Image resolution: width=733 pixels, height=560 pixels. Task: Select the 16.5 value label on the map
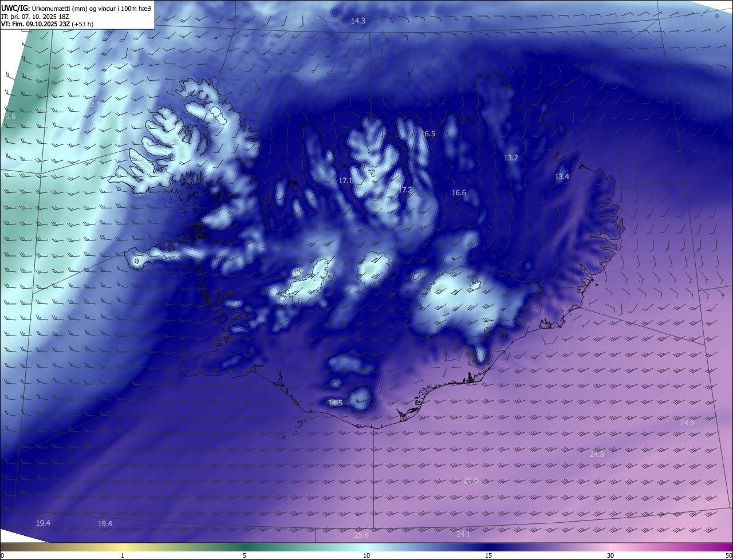click(x=428, y=133)
